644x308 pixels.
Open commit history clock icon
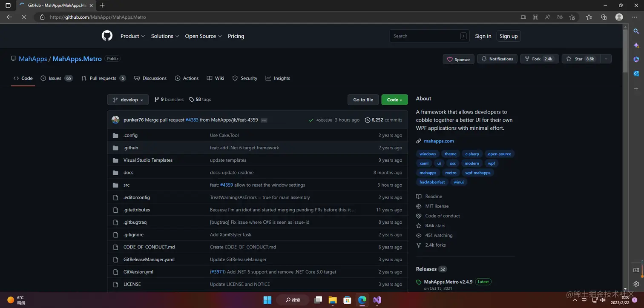(x=368, y=120)
